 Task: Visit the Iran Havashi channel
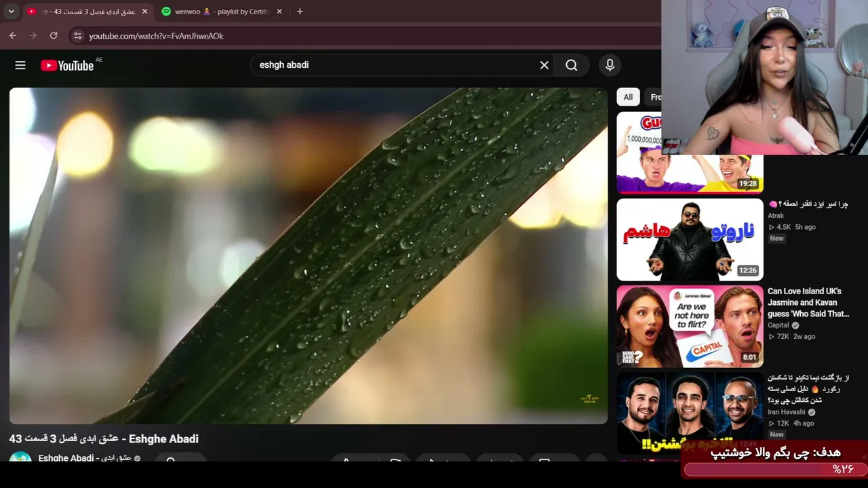787,412
